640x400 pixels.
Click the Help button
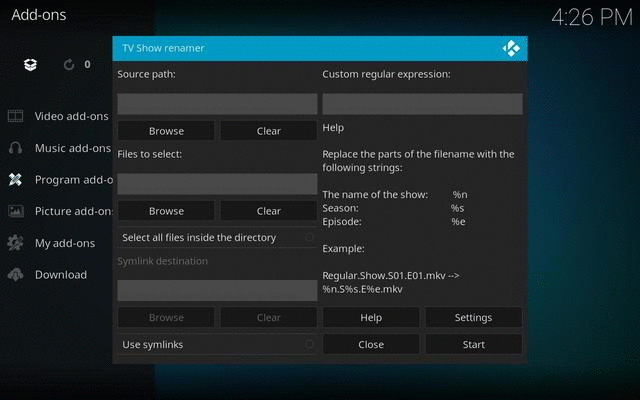coord(371,318)
